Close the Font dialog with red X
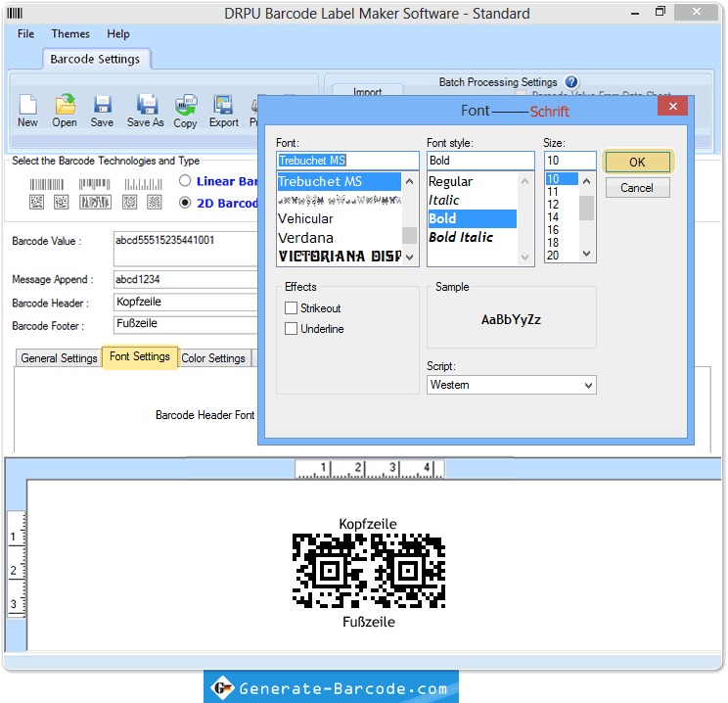 673,107
